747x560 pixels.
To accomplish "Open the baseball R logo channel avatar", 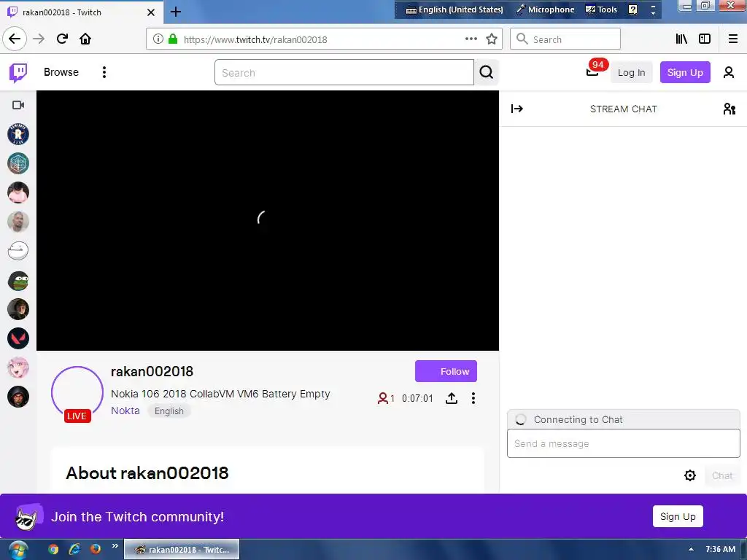I will coord(18,134).
